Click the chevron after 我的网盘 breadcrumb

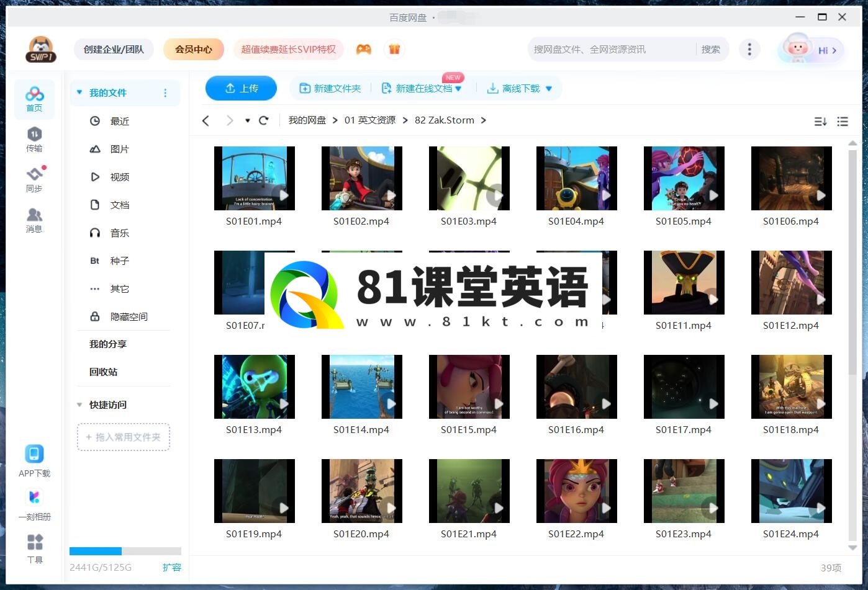335,120
